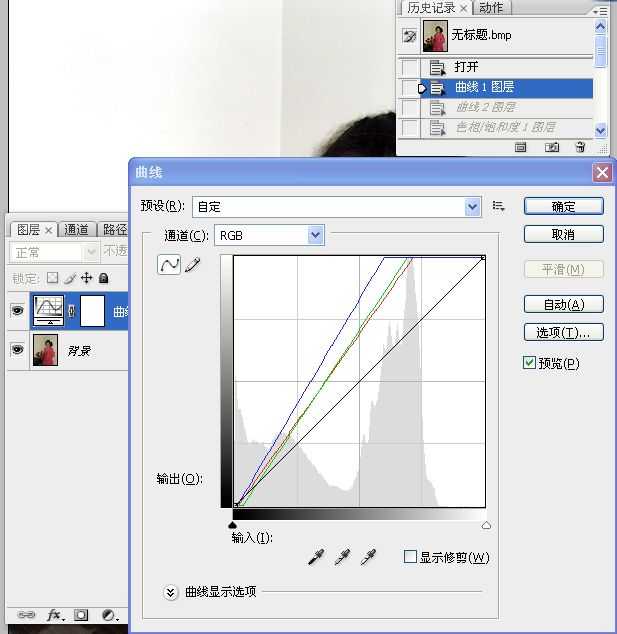Image resolution: width=617 pixels, height=634 pixels.
Task: Select the 无标题.bmp snapshot thumbnail
Action: pos(435,36)
